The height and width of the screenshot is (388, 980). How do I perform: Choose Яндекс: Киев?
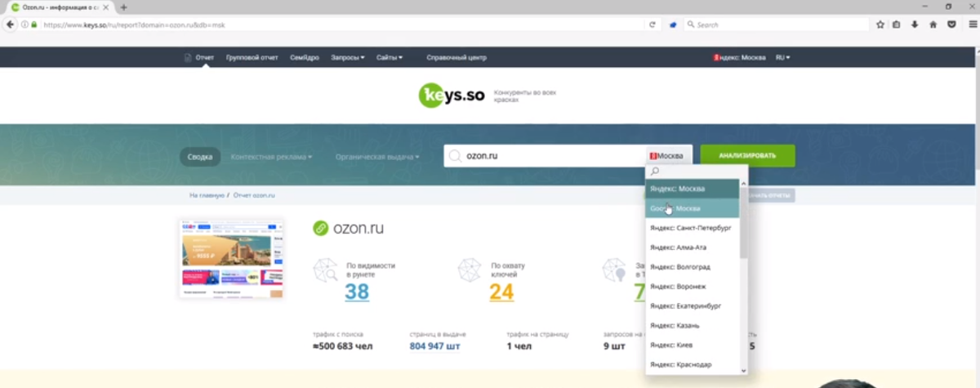pyautogui.click(x=693, y=345)
